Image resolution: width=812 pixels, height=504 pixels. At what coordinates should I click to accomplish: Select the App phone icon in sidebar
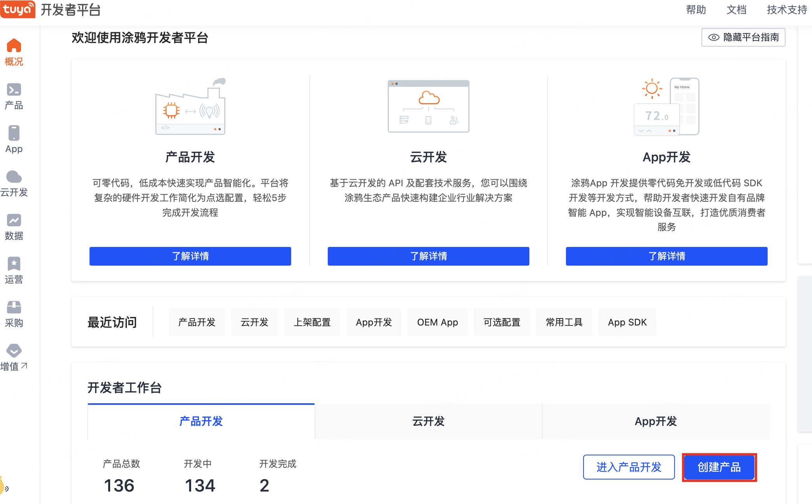[x=14, y=133]
